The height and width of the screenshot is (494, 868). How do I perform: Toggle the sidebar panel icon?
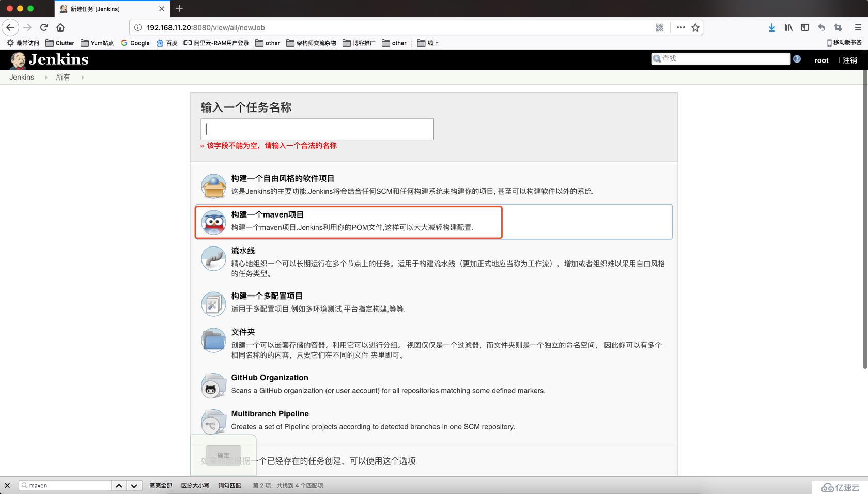coord(805,27)
